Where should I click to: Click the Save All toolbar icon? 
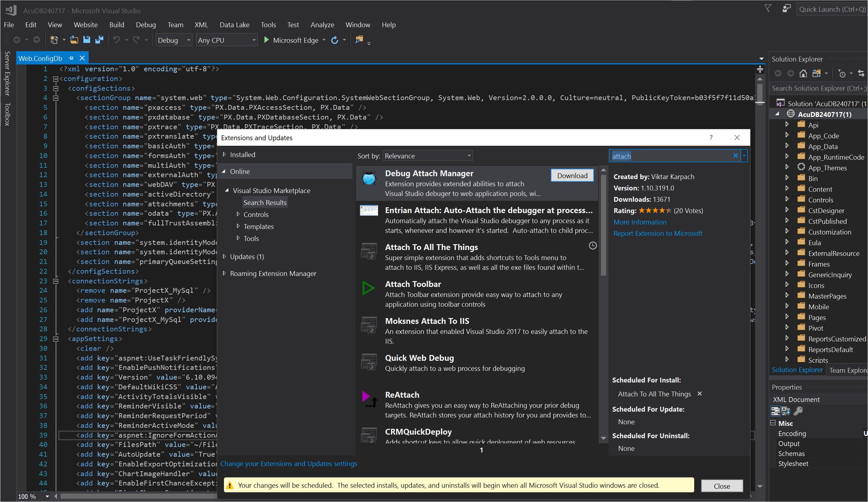[99, 40]
